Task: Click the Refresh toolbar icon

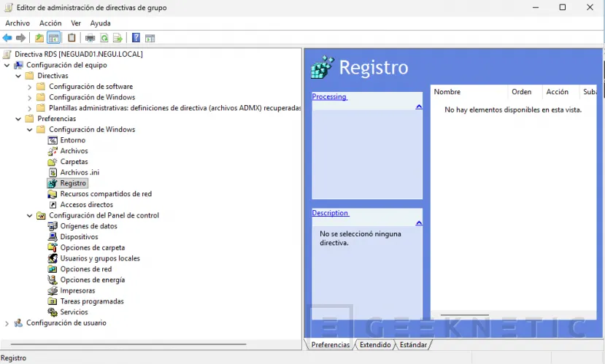Action: click(104, 38)
